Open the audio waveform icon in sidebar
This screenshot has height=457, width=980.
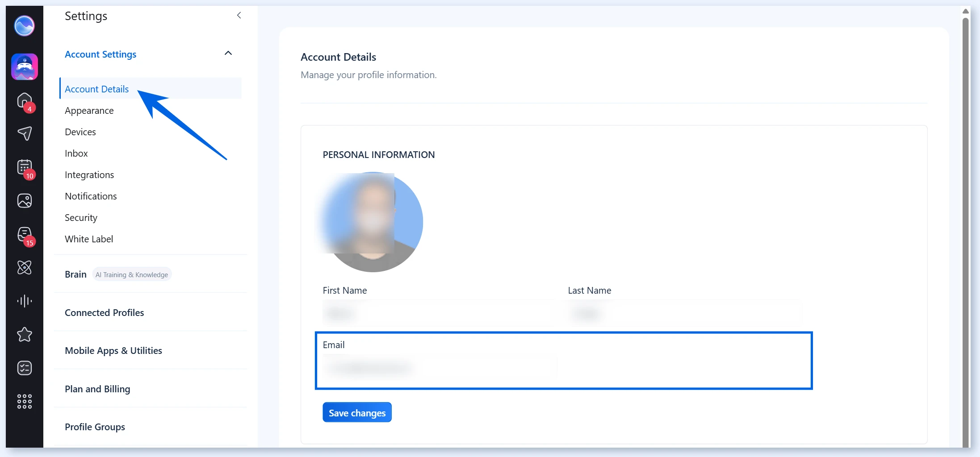[x=25, y=301]
